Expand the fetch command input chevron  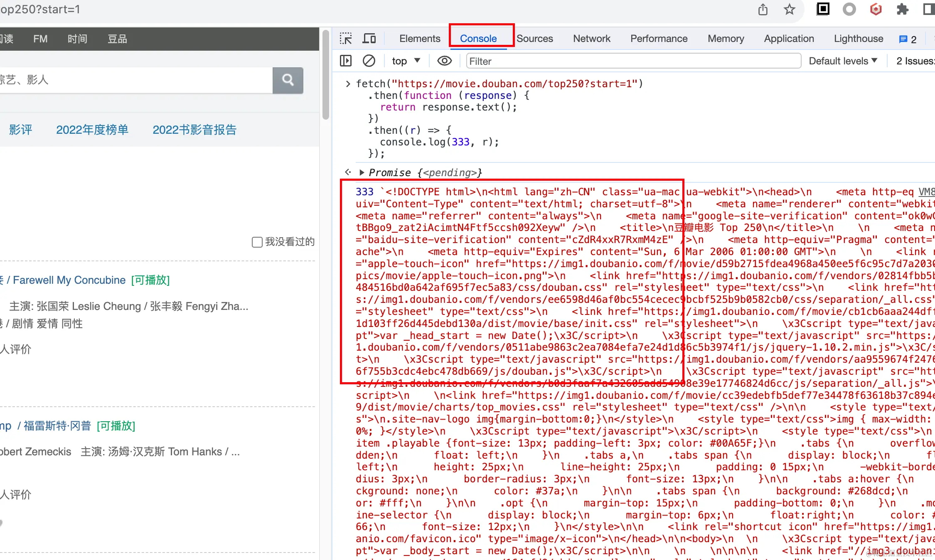click(348, 84)
